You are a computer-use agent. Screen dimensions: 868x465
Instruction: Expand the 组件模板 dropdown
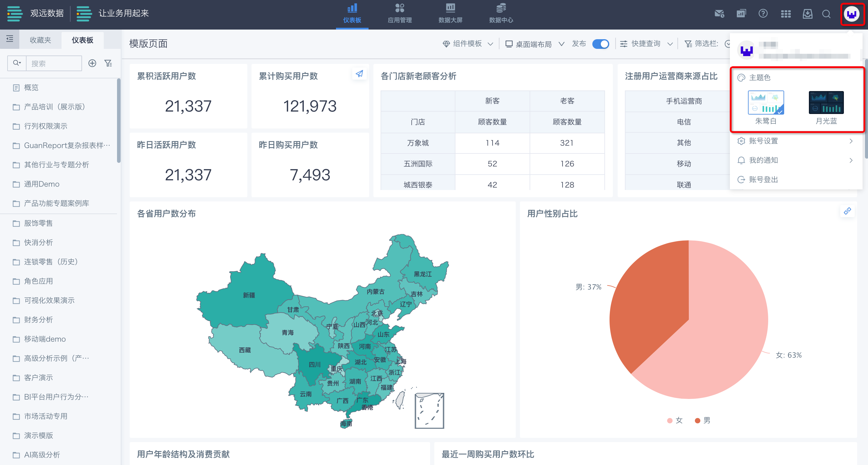(468, 44)
